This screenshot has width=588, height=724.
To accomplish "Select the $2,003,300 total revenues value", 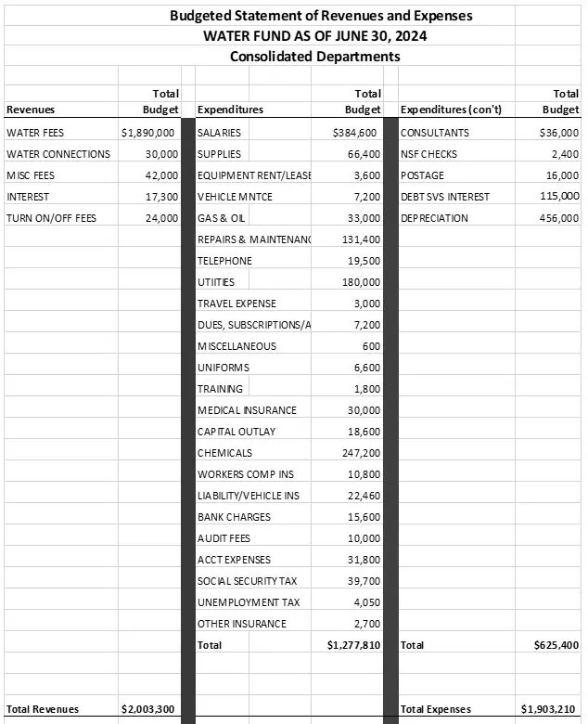I will (149, 709).
